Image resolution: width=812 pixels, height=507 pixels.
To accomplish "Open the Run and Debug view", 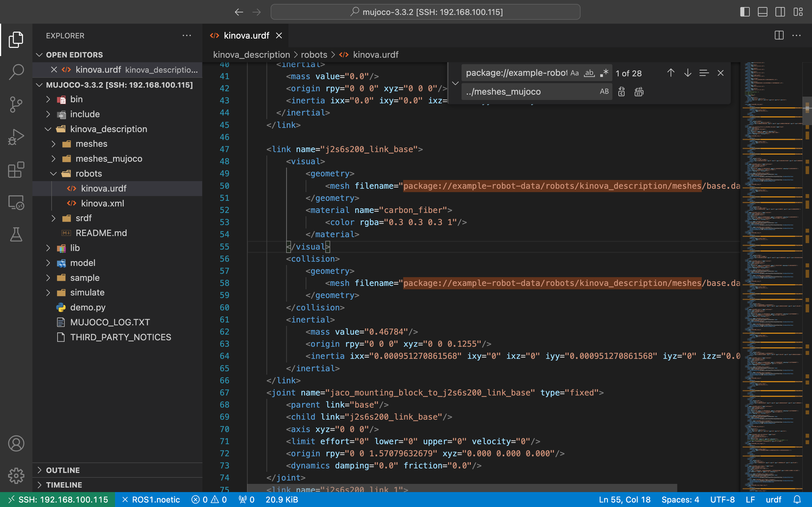I will click(x=16, y=137).
